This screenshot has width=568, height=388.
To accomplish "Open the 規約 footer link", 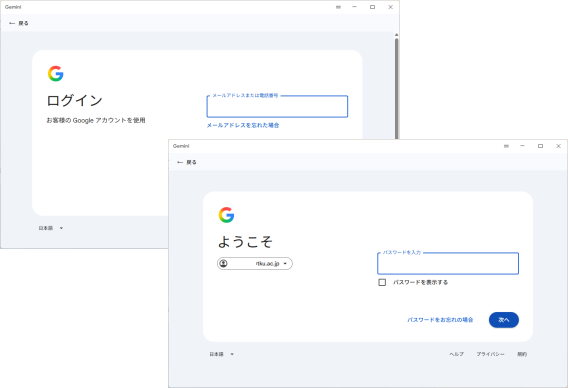I will (522, 354).
